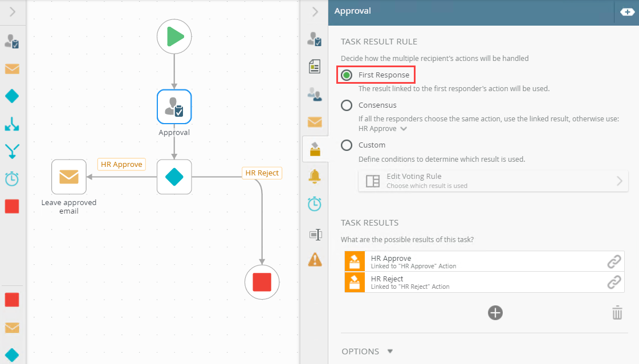The width and height of the screenshot is (639, 364).
Task: Open the Reminders bell tab
Action: tap(315, 176)
